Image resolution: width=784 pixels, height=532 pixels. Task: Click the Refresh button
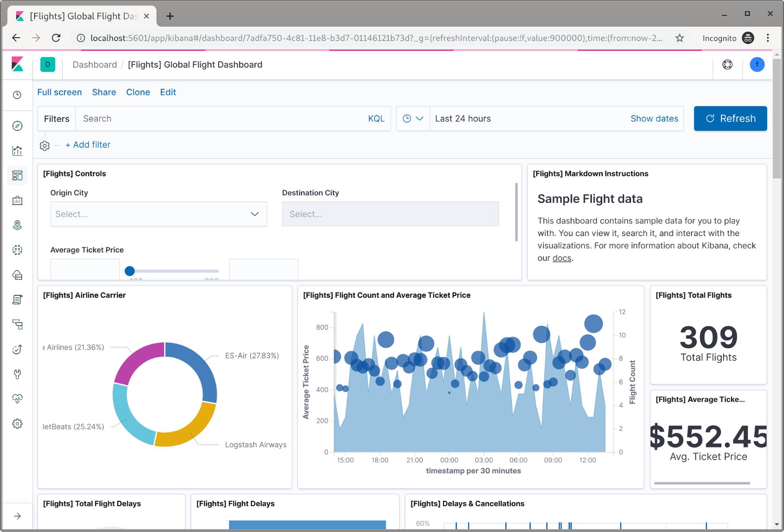click(x=730, y=118)
